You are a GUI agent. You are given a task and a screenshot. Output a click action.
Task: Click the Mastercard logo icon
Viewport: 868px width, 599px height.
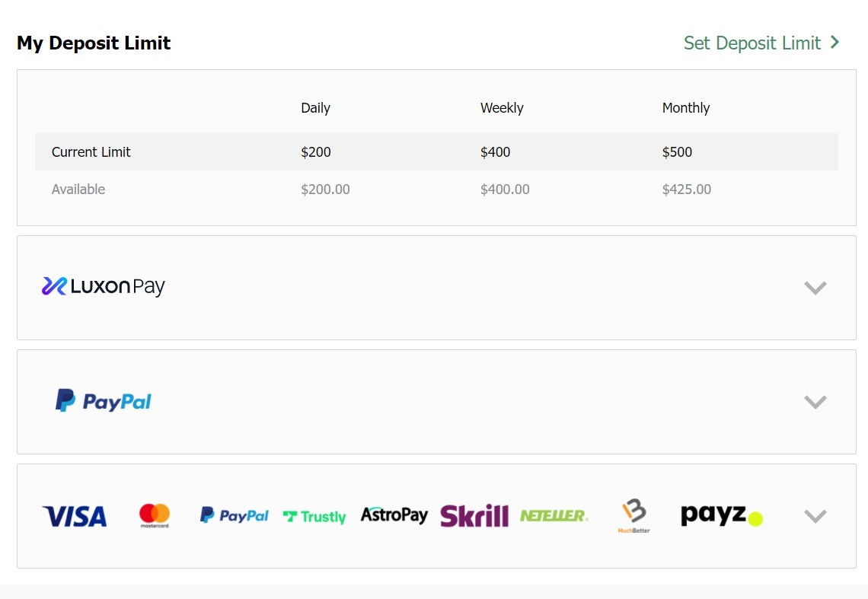pos(155,516)
